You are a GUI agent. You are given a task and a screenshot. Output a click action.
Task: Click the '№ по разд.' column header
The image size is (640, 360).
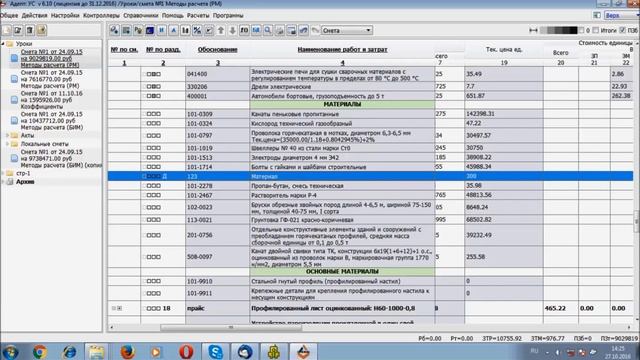coord(163,49)
